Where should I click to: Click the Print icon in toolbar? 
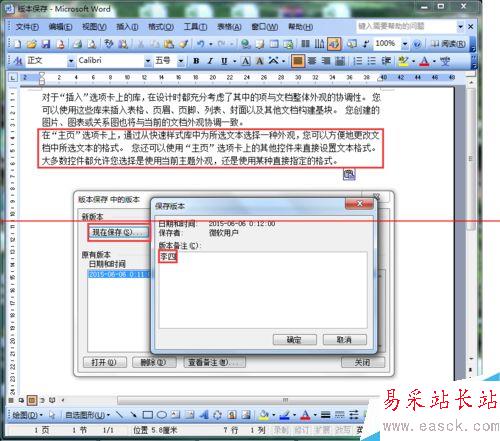coord(78,44)
